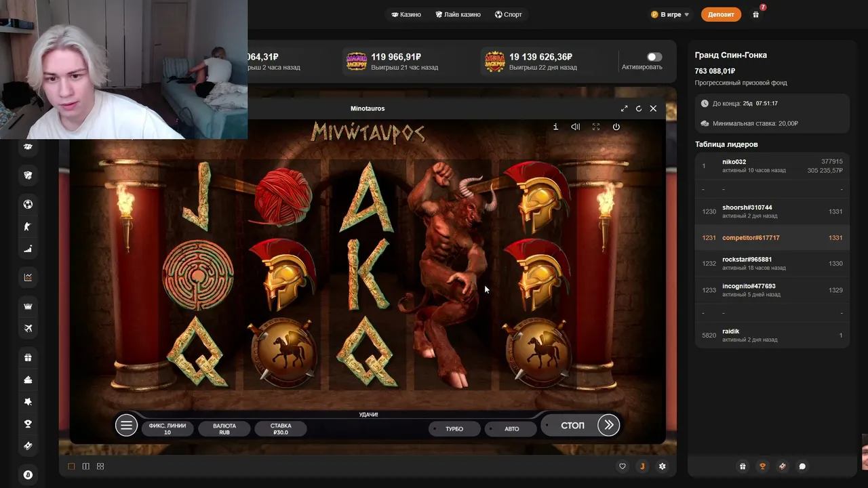Click the streamer webcam overlay

123,69
